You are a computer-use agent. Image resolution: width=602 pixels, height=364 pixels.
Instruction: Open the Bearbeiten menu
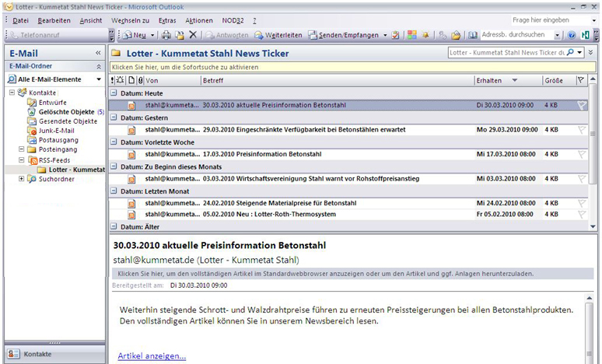(54, 20)
